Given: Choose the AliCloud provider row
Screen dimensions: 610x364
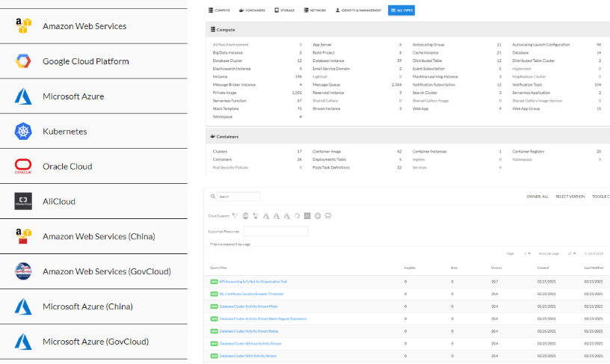Looking at the screenshot, I should click(x=93, y=201).
